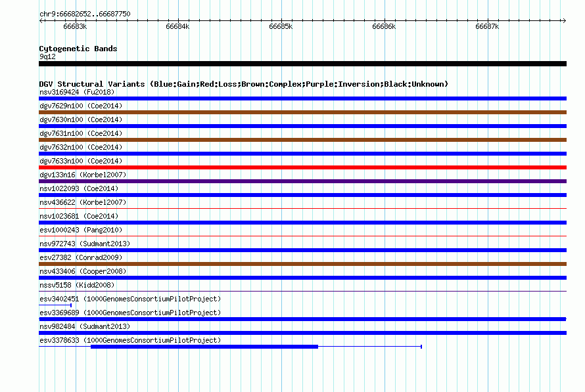Select variant label dgv133n16 (Korbel2007)
This screenshot has height=392, width=585.
[83, 175]
